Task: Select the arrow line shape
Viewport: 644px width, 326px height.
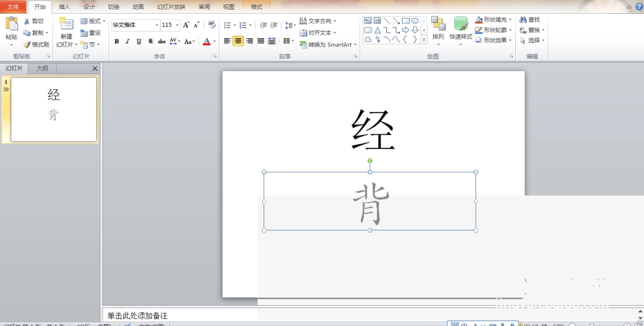Action: point(396,20)
